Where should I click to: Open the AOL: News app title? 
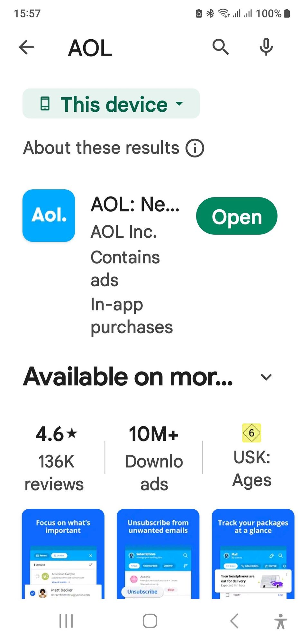(135, 204)
